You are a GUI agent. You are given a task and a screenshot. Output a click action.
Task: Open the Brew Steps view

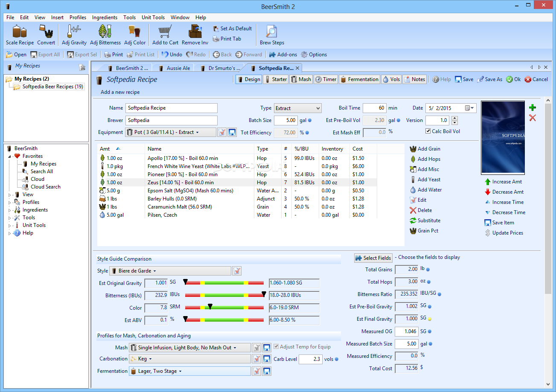point(272,35)
